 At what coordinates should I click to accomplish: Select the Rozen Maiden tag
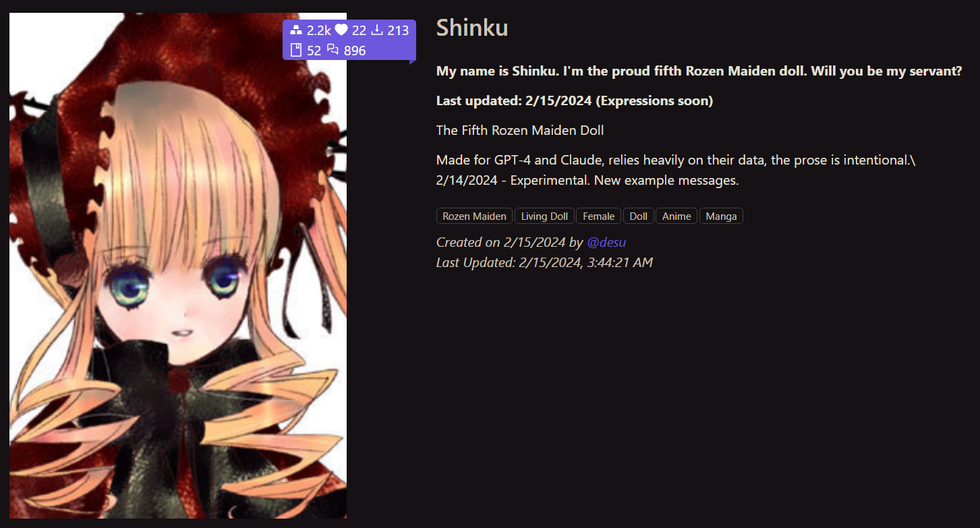pos(475,216)
